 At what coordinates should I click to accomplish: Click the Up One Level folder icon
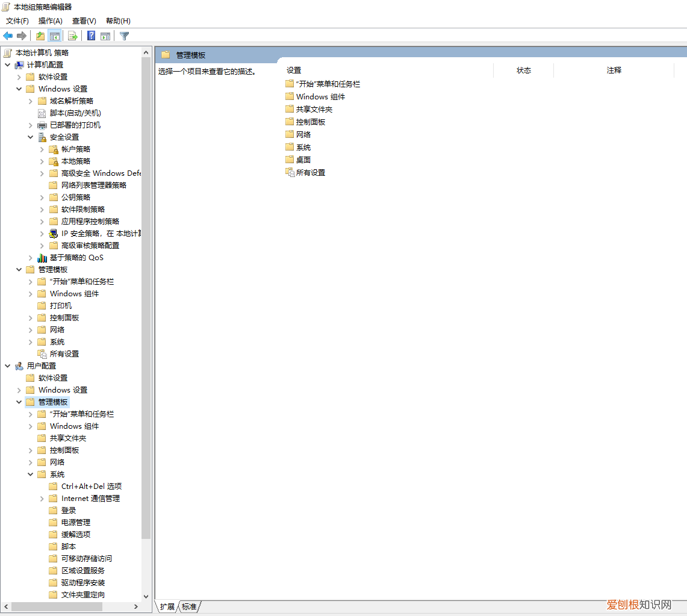(40, 36)
